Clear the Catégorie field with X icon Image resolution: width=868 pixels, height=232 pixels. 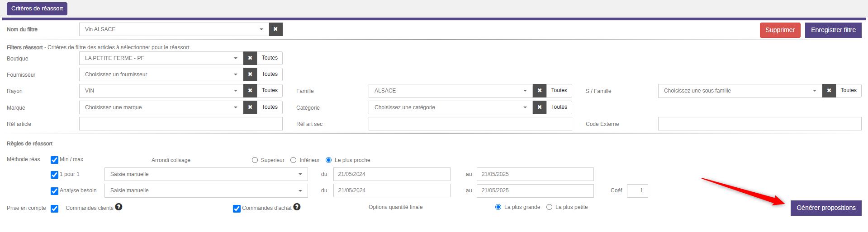(539, 107)
